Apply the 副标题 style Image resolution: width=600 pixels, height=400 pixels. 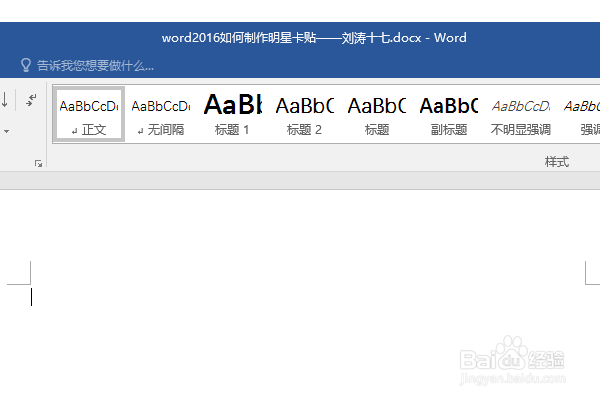[449, 114]
